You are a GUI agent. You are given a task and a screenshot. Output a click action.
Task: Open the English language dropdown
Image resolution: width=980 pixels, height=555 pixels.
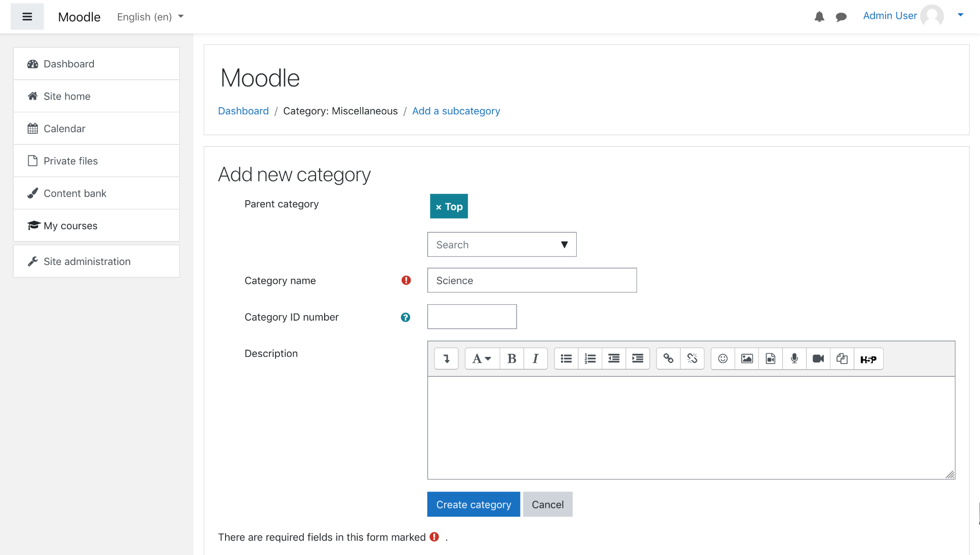tap(150, 17)
